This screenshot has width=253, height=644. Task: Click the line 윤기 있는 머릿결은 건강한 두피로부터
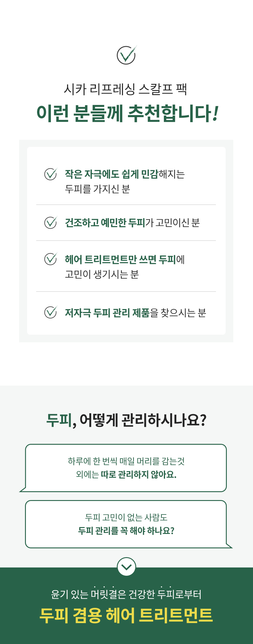click(126, 594)
